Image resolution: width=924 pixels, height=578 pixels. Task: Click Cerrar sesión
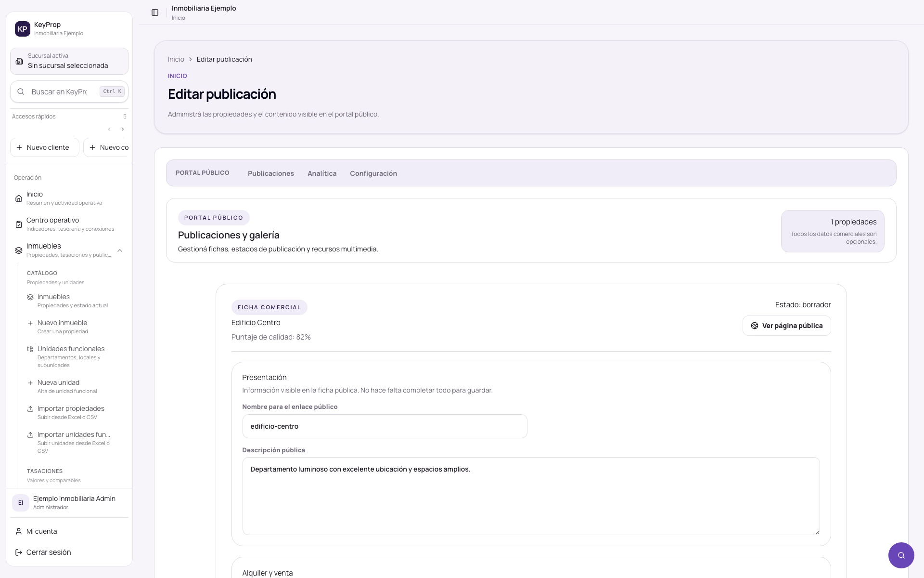[69, 552]
